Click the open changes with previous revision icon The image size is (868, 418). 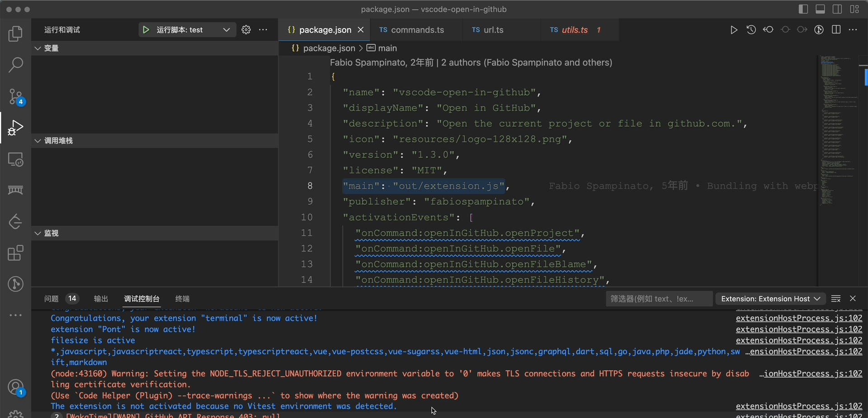768,30
